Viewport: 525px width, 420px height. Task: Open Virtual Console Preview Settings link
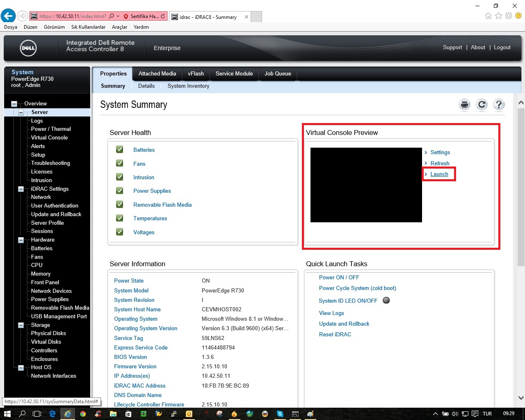tap(440, 153)
